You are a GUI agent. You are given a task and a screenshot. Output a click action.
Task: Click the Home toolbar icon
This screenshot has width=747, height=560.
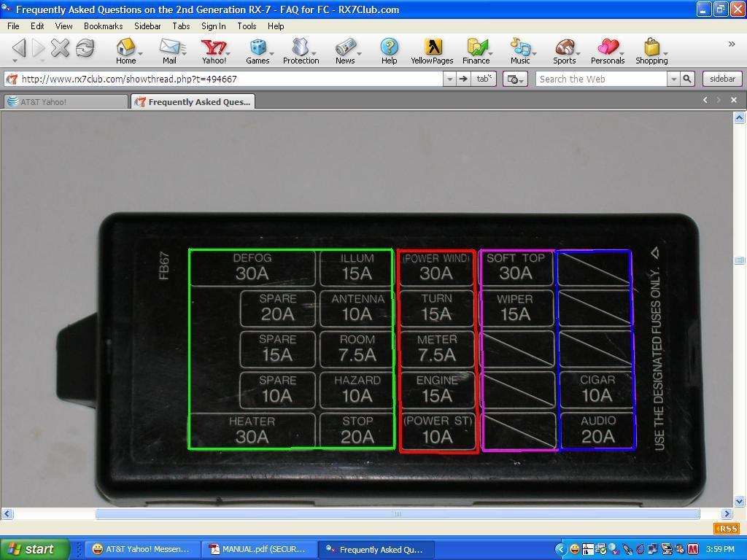point(125,47)
